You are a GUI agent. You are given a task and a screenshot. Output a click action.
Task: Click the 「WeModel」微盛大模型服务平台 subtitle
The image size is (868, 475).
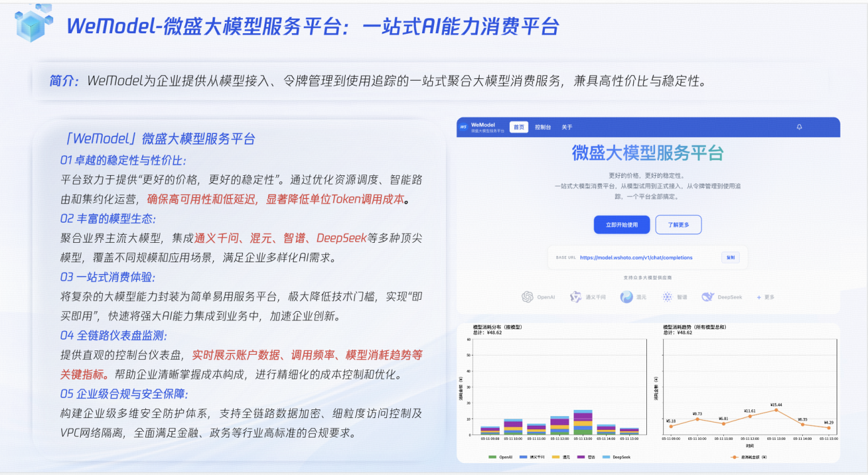160,138
